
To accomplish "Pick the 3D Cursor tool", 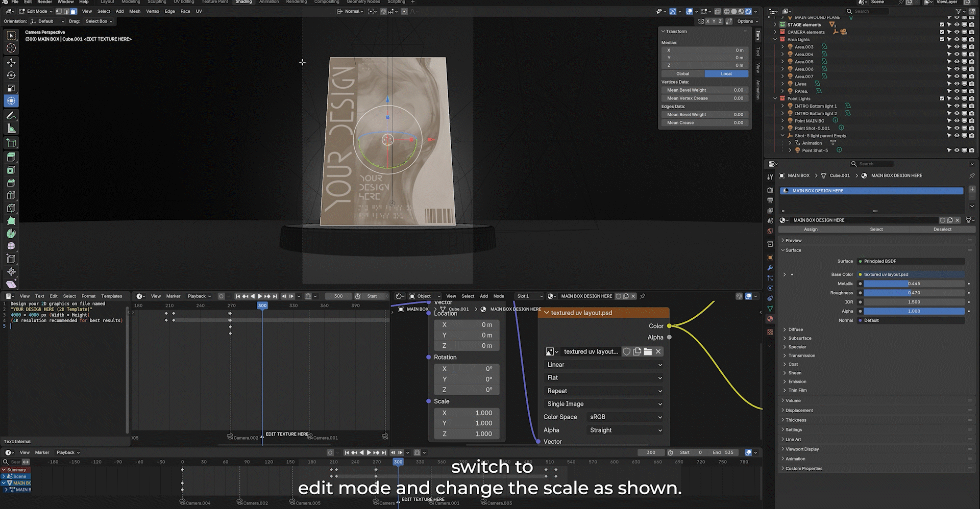I will tap(11, 48).
